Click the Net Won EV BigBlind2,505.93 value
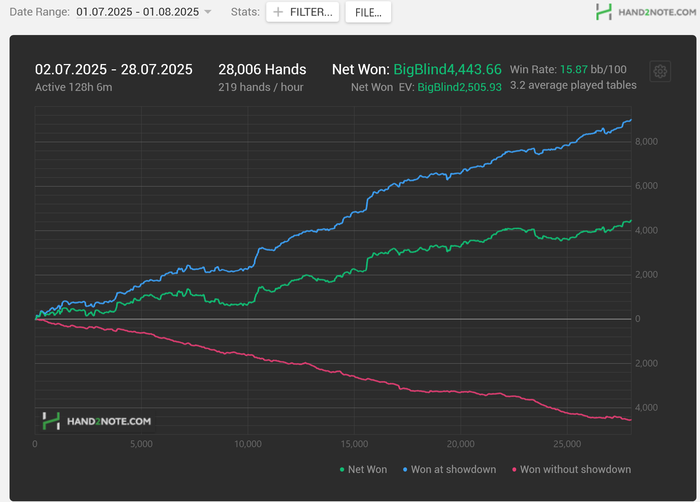700x502 pixels. pos(459,87)
